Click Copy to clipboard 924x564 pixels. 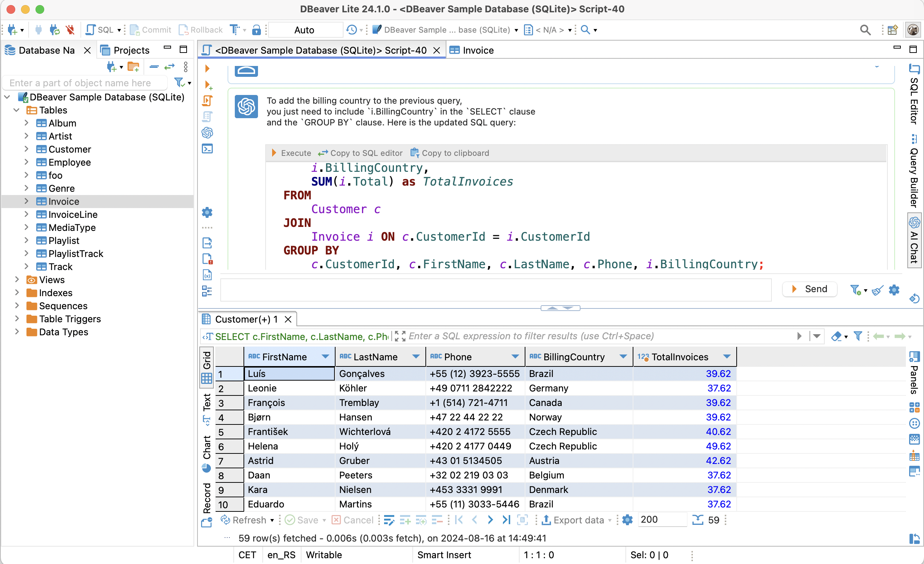click(x=450, y=153)
